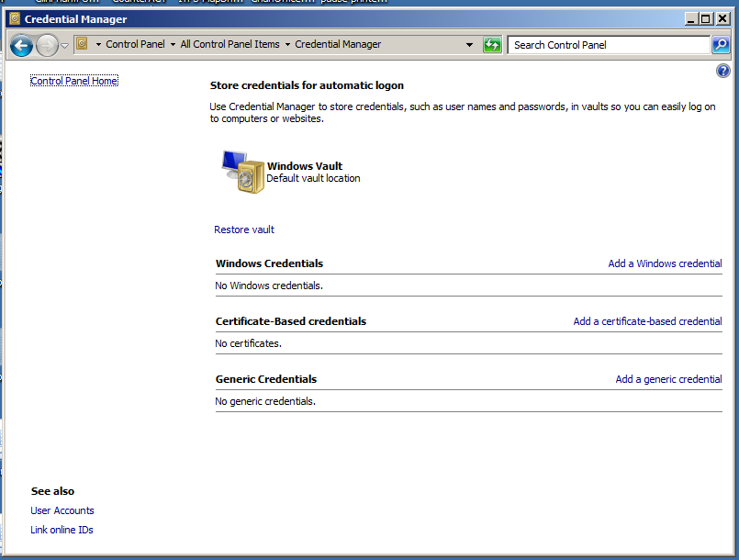This screenshot has width=739, height=560.
Task: Expand the arrow after All Control Panel Items
Action: coord(287,44)
